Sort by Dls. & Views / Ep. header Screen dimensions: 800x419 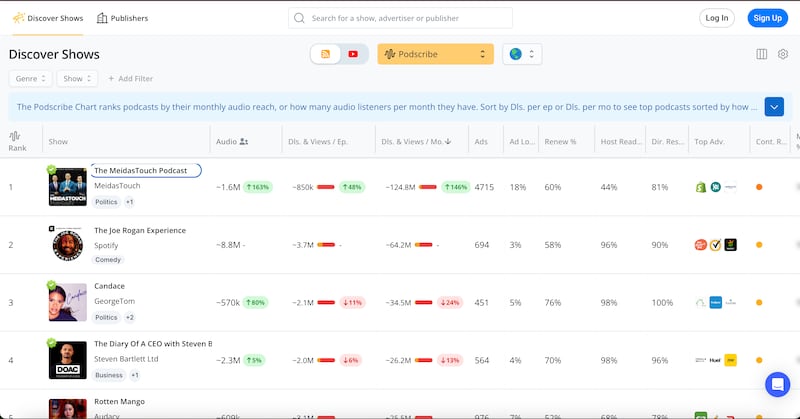(x=318, y=141)
